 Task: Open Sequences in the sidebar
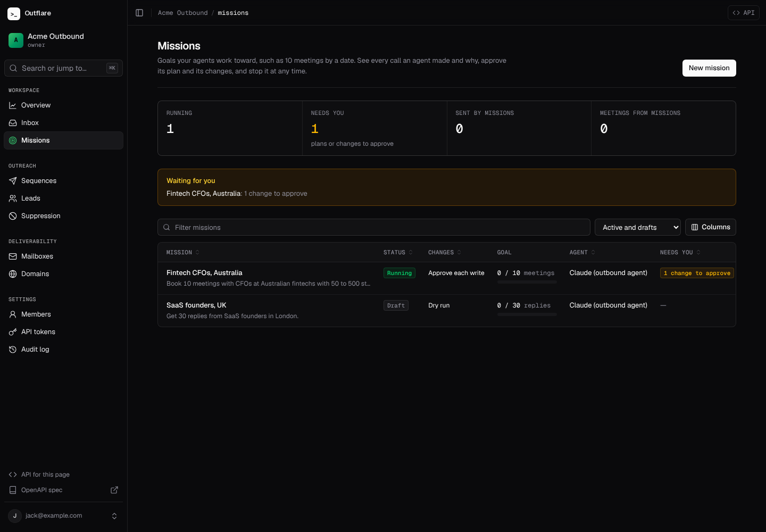pos(63,181)
